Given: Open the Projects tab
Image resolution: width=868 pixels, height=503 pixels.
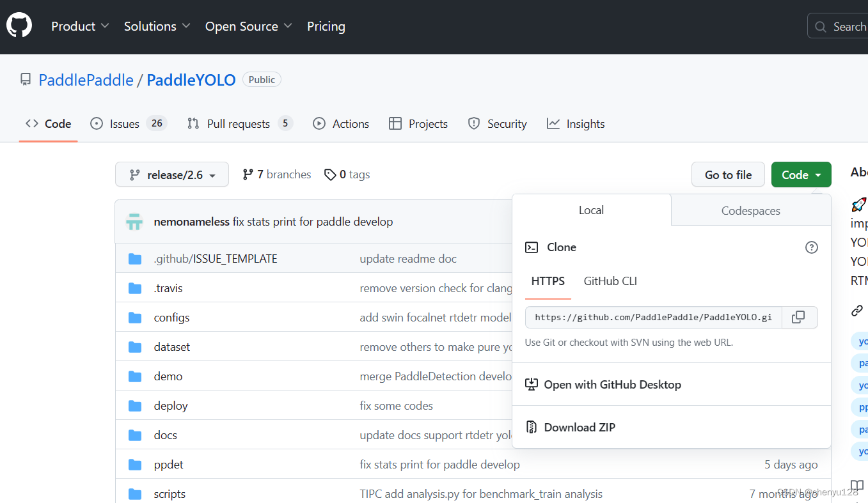Looking at the screenshot, I should tap(418, 124).
